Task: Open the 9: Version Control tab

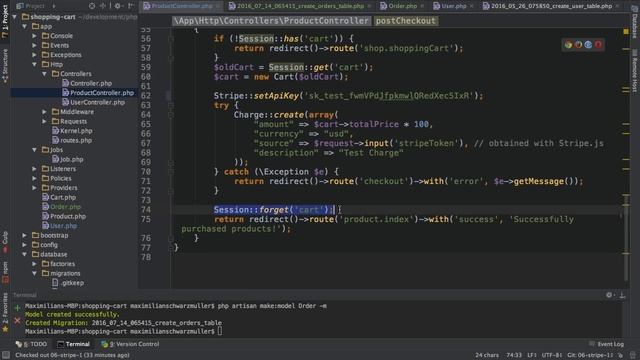Action: (x=130, y=344)
